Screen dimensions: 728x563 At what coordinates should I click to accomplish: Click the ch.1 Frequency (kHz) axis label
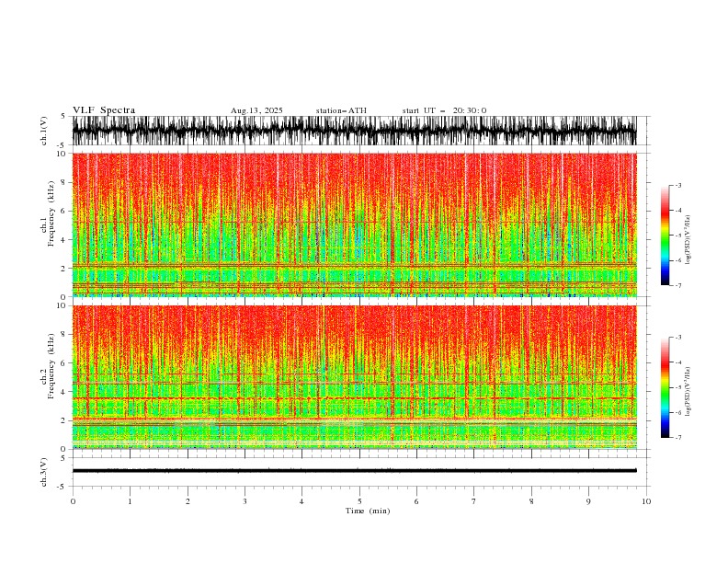51,212
